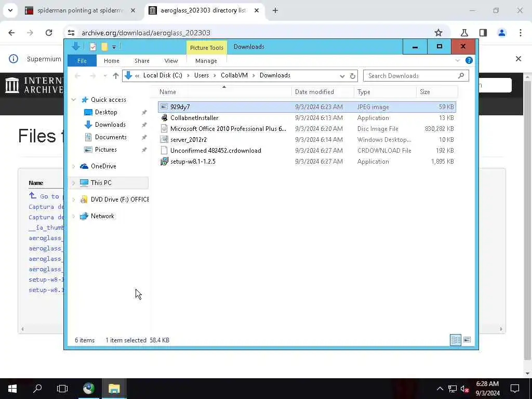Image resolution: width=532 pixels, height=399 pixels.
Task: Expand the This PC tree node
Action: 74,183
